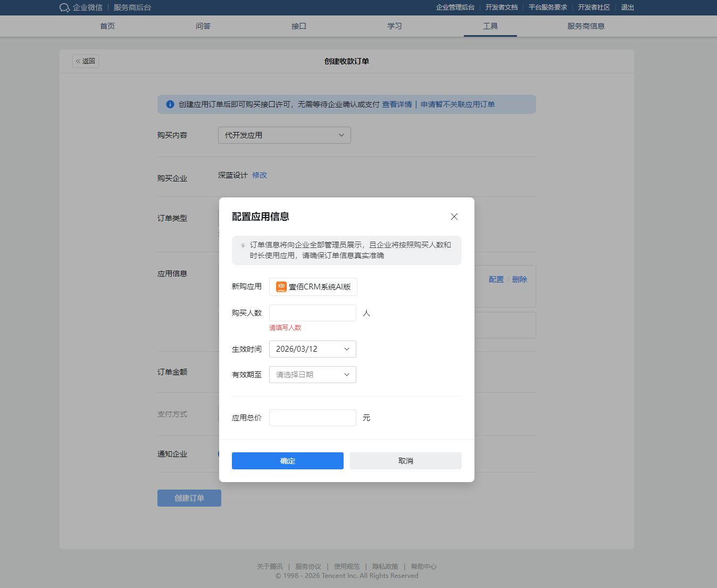Click the 应用总价 input field

point(312,418)
